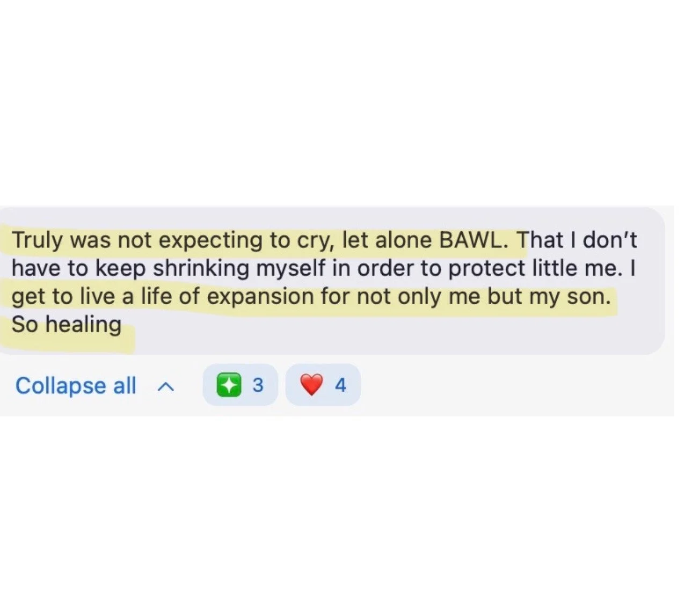Click the red heart reaction emoji

[312, 385]
